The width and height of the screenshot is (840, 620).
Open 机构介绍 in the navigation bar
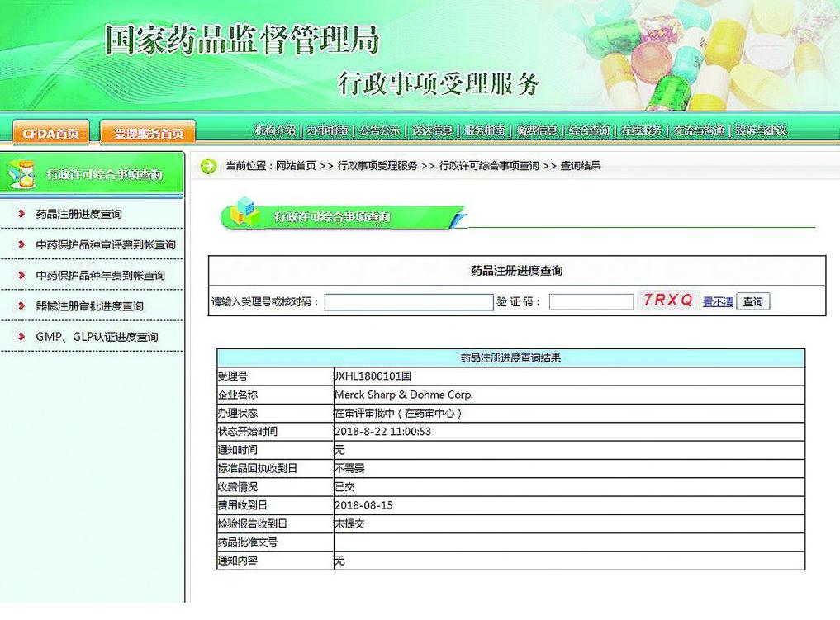[274, 130]
